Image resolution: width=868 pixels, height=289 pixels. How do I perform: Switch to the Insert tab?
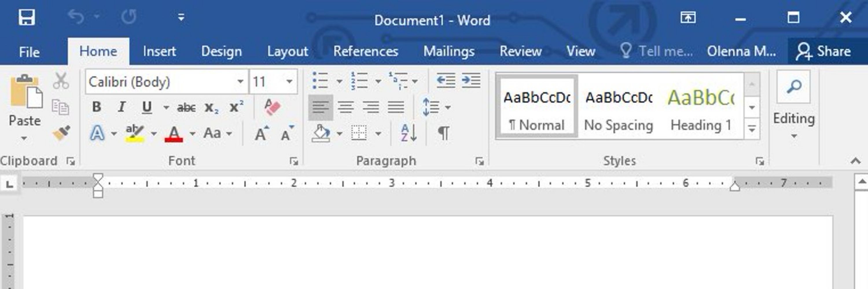(159, 51)
